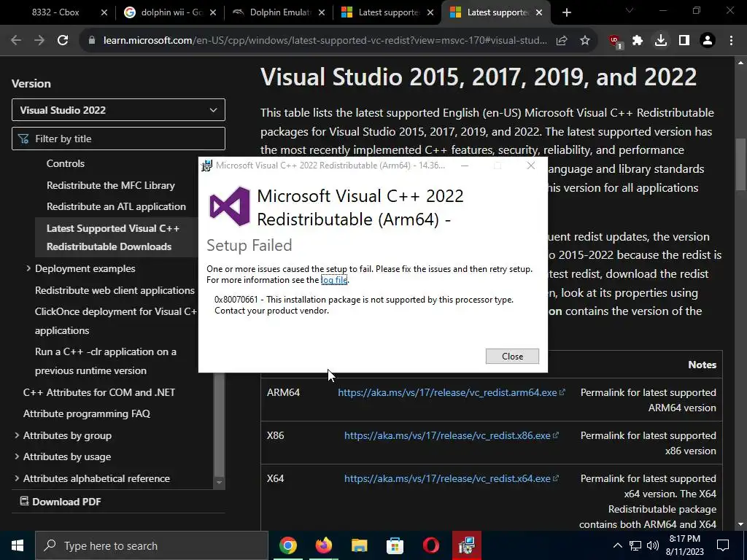Click Close button in Setup Failed dialog
The width and height of the screenshot is (747, 560).
coord(512,356)
